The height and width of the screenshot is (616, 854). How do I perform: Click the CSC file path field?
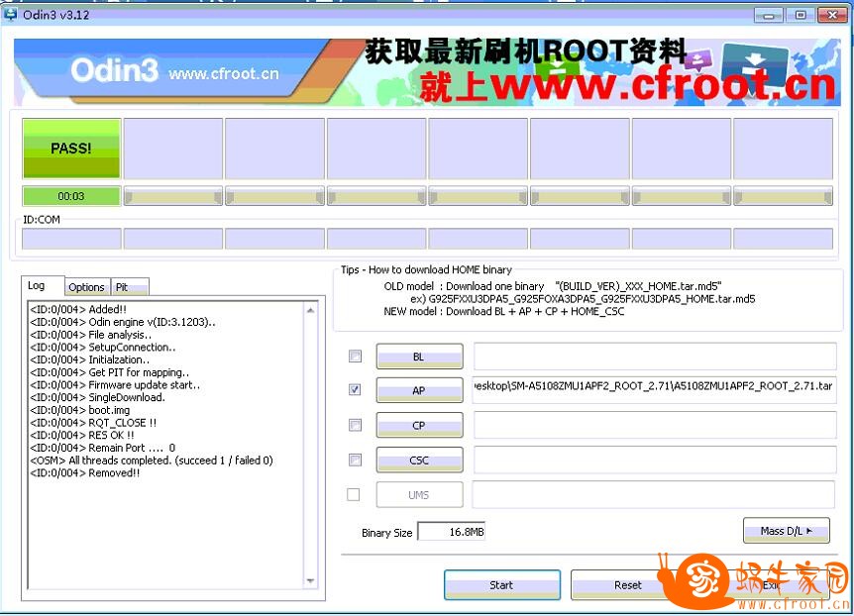(x=655, y=460)
